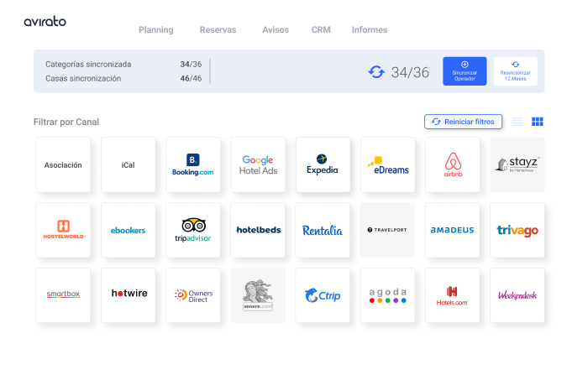This screenshot has height=370, width=588.
Task: Click the Sincronizar Operador button
Action: coord(465,71)
